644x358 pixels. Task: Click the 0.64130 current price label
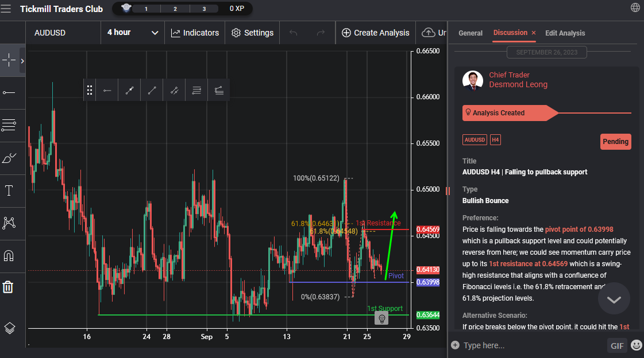click(428, 270)
